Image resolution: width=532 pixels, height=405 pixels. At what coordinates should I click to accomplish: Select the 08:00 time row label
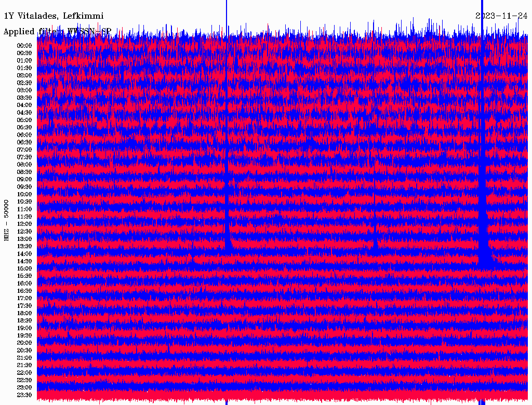24,165
